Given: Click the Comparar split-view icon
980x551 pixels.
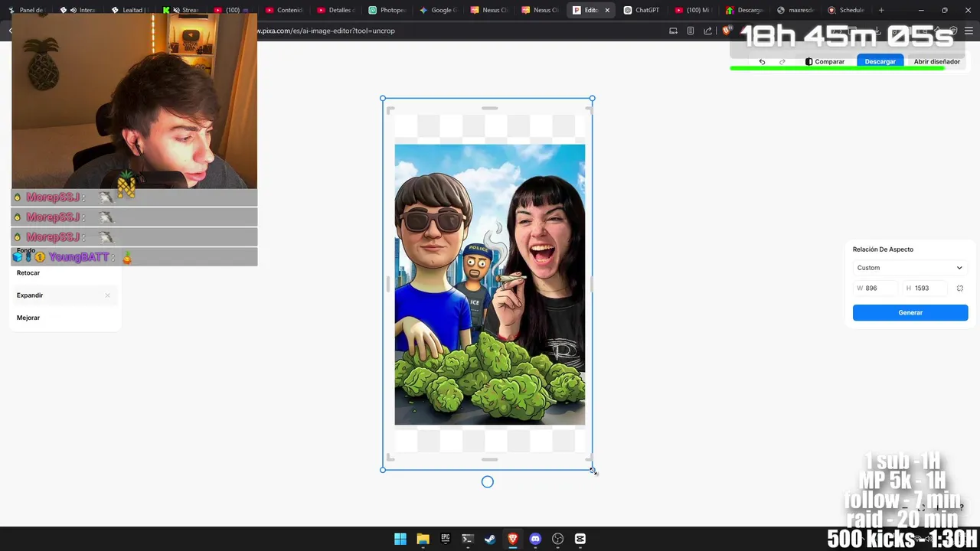Looking at the screenshot, I should point(808,62).
